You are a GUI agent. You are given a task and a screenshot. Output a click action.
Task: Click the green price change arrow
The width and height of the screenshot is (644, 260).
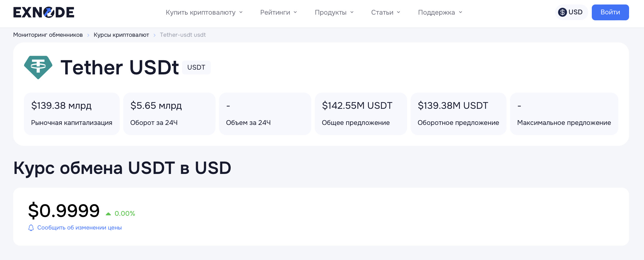click(108, 214)
